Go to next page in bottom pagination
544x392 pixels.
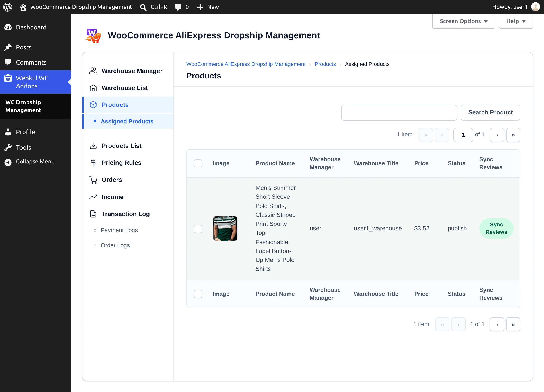coord(497,325)
